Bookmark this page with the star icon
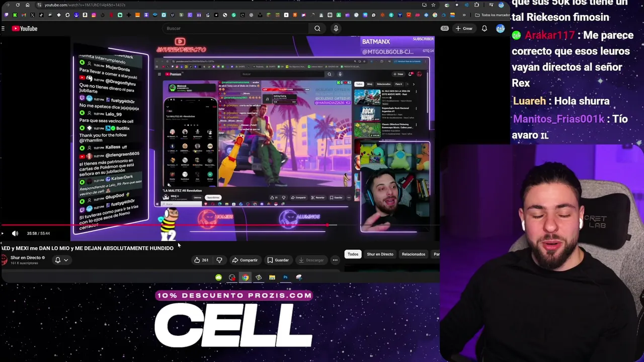The width and height of the screenshot is (644, 362). (x=433, y=5)
